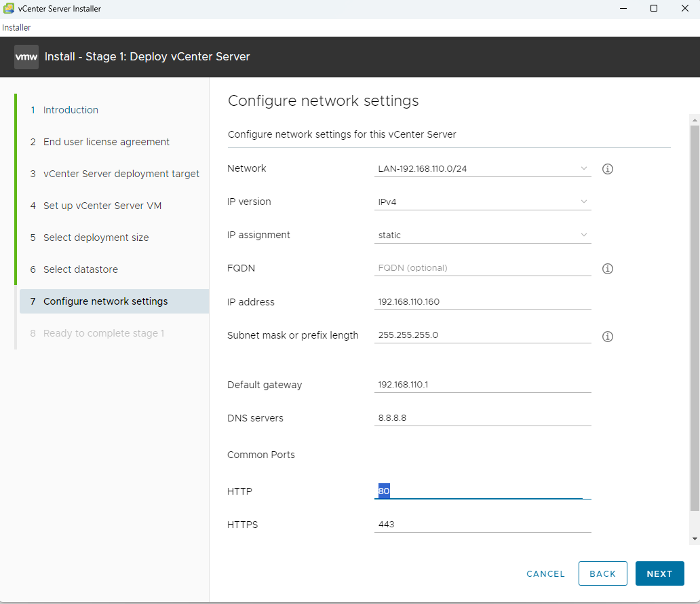The image size is (700, 604).
Task: Click the Default gateway field
Action: [x=482, y=385]
